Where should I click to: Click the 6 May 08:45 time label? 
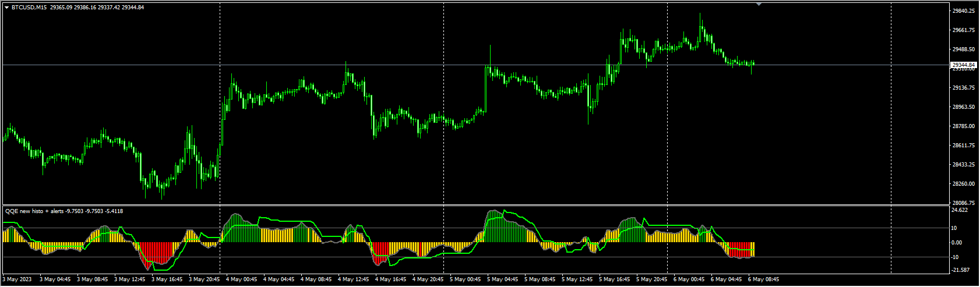[763, 279]
